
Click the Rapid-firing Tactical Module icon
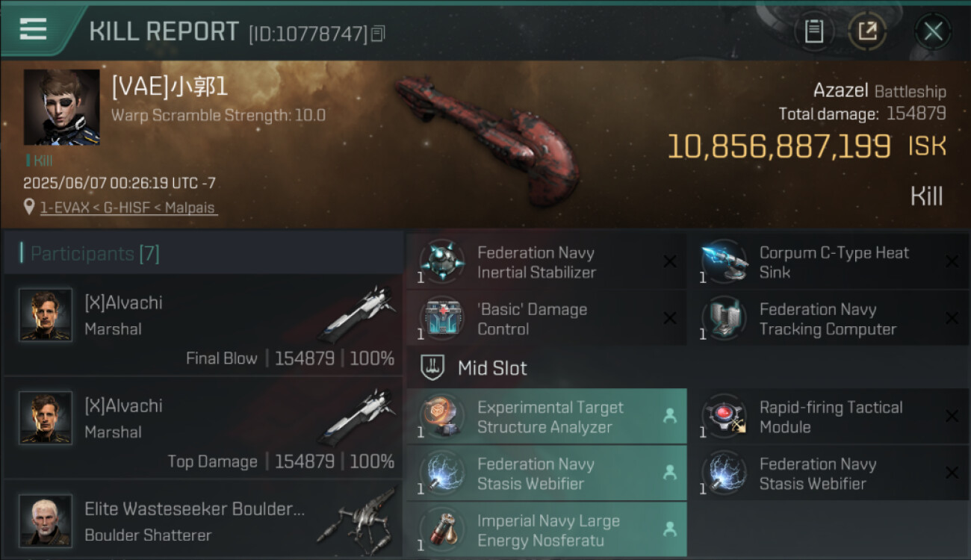723,416
